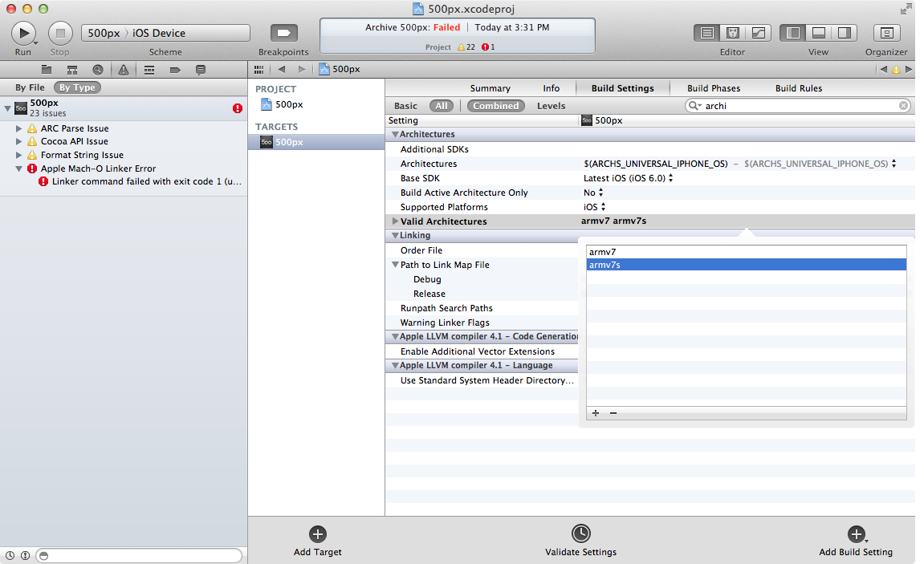924x564 pixels.
Task: Toggle the Breakpoints button
Action: pos(283,33)
